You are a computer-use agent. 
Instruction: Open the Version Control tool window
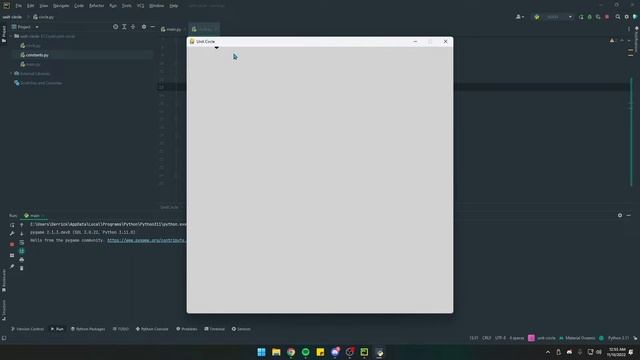27,329
